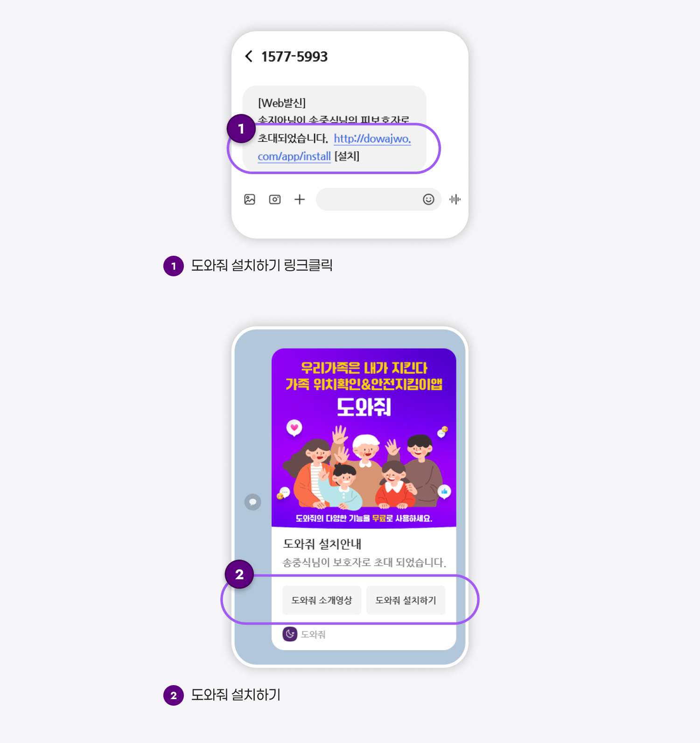Open the camera icon in message bar
This screenshot has height=743, width=700.
(275, 199)
